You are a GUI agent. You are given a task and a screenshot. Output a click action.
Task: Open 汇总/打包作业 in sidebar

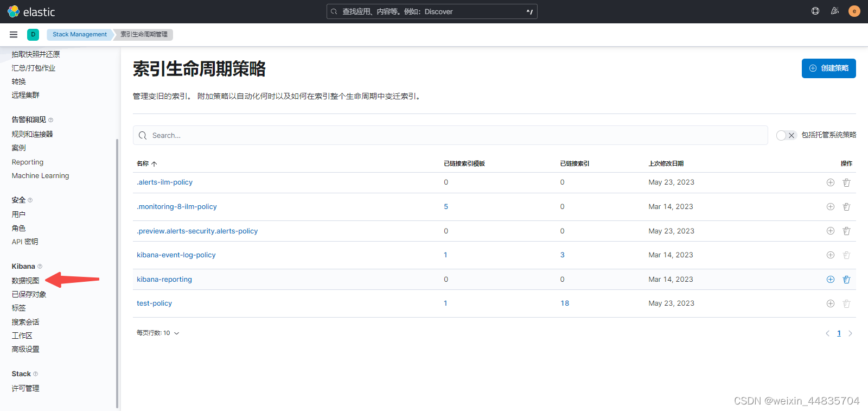(34, 68)
